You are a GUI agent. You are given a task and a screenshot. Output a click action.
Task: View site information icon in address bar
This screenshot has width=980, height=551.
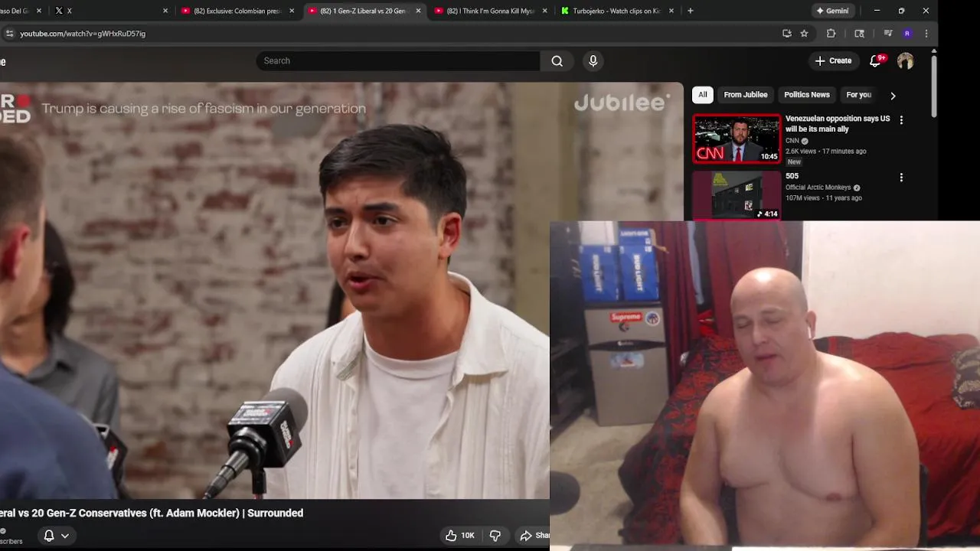tap(9, 34)
